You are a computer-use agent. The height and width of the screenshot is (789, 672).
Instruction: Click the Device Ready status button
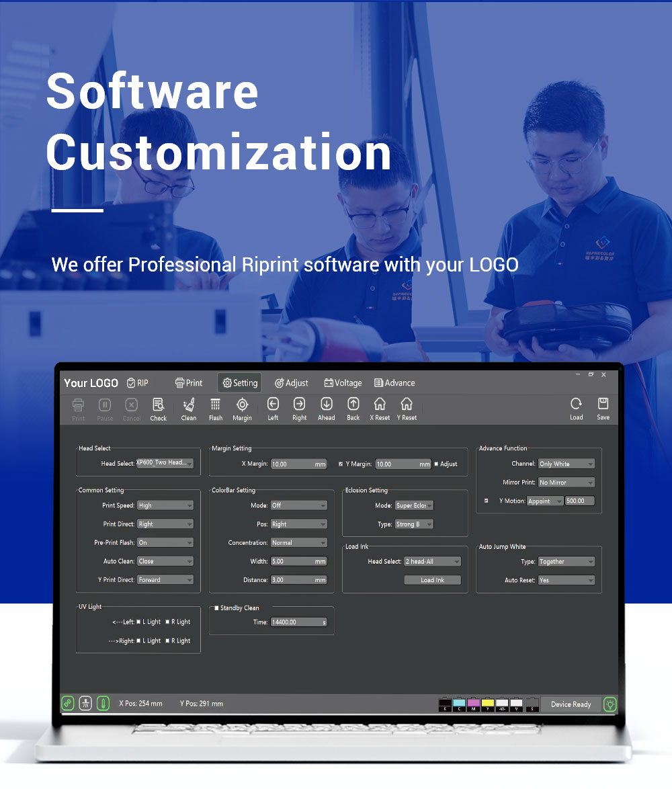click(571, 704)
